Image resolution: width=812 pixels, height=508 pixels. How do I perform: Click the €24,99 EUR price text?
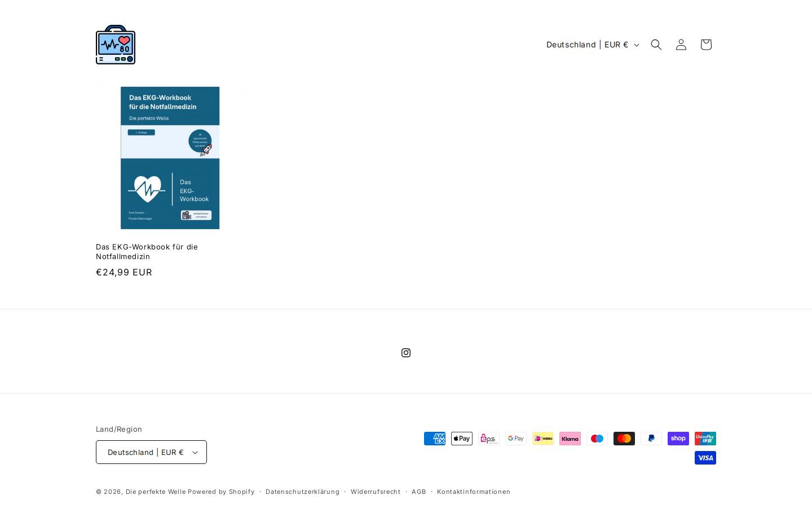(x=124, y=273)
